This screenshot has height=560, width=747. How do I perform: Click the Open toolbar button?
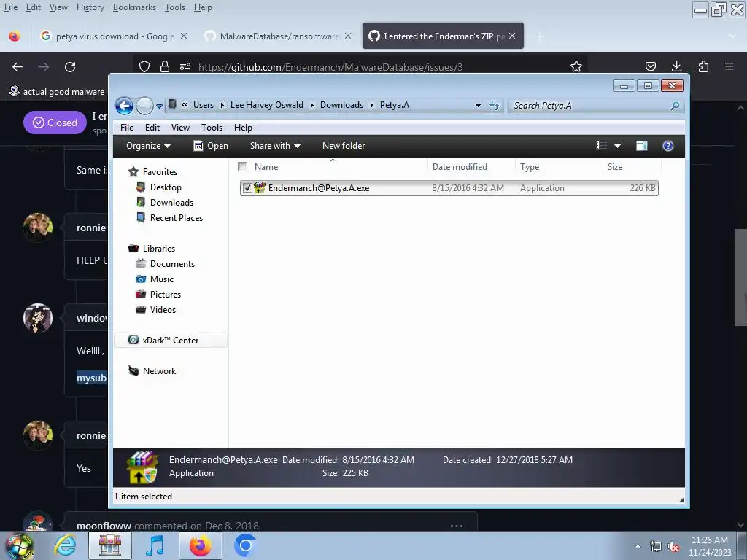211,146
